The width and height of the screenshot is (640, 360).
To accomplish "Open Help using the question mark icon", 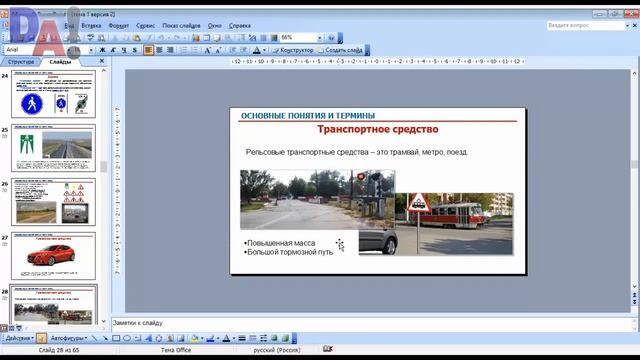I will (x=331, y=38).
